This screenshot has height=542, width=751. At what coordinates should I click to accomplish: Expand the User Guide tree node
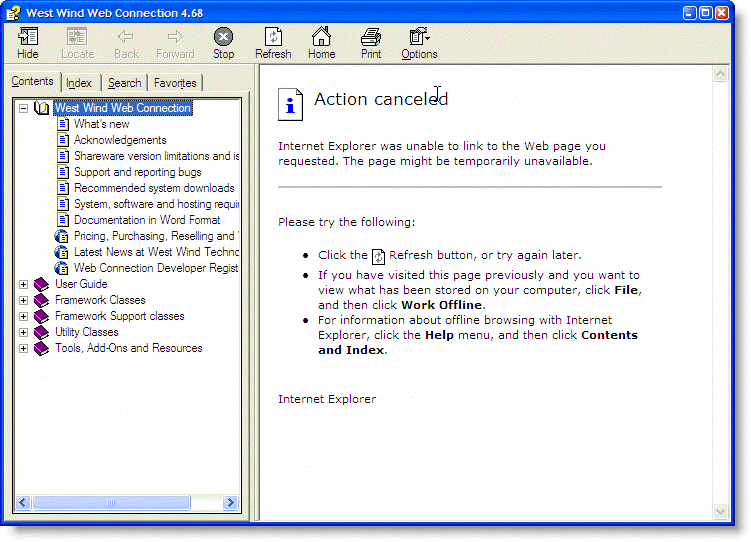(x=24, y=284)
